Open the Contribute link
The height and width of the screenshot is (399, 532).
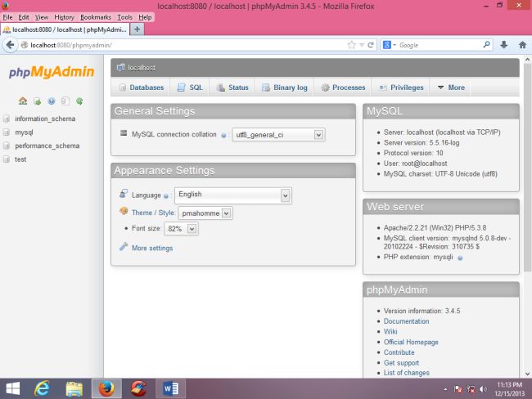pyautogui.click(x=399, y=352)
